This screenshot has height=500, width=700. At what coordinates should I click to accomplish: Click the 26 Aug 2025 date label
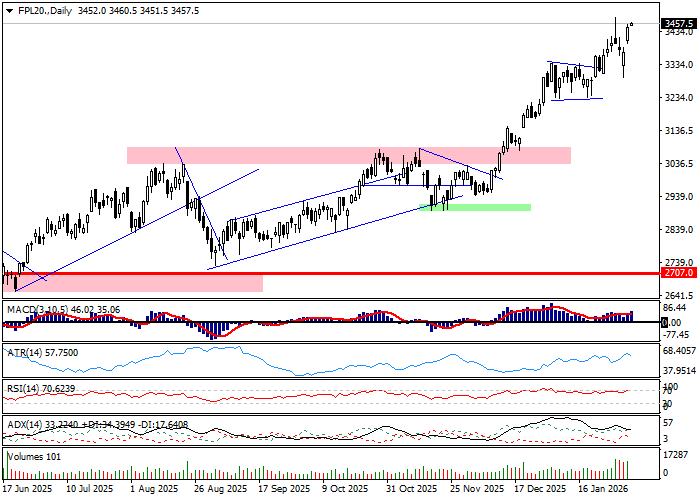pyautogui.click(x=221, y=490)
